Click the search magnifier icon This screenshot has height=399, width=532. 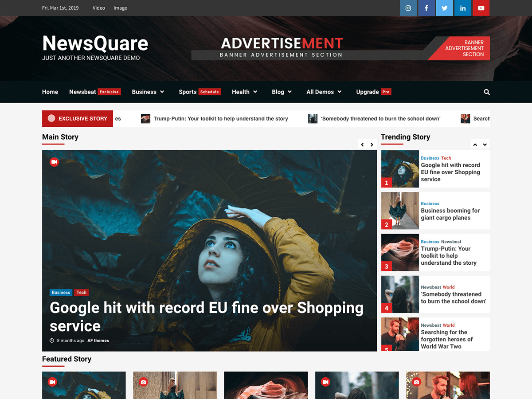[486, 92]
